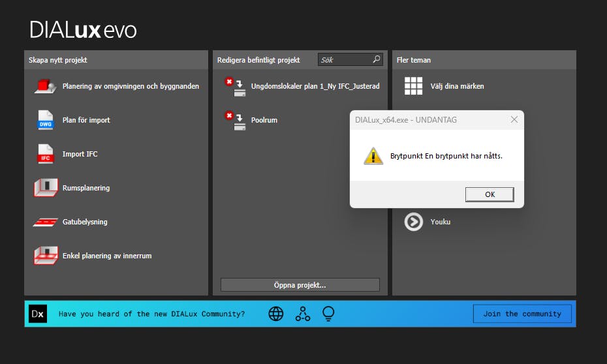Click the globe icon in community banner
This screenshot has width=607, height=364.
[276, 314]
